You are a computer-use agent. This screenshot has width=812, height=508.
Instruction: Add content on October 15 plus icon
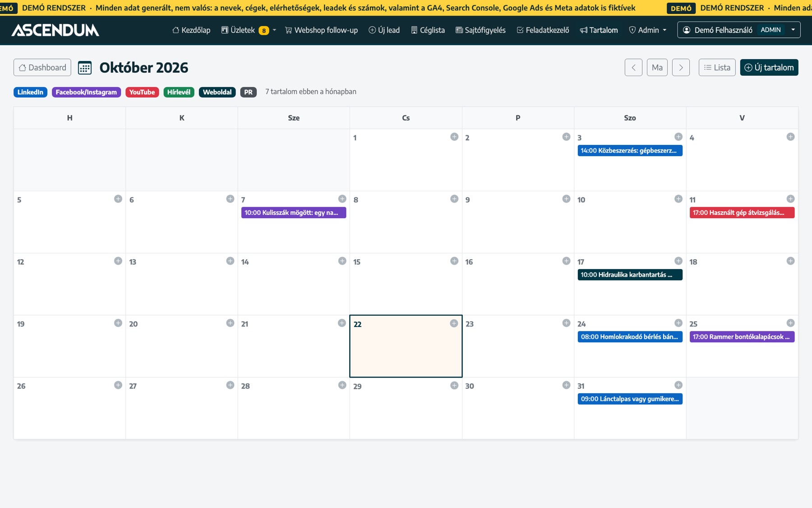pos(454,261)
